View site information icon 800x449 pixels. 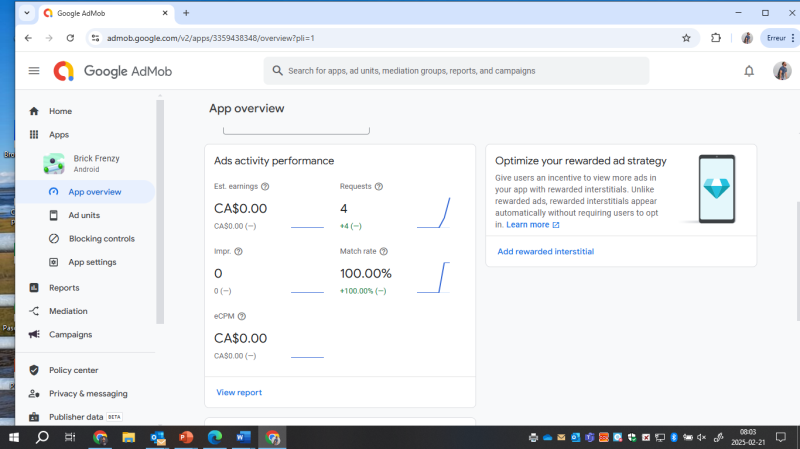click(95, 38)
